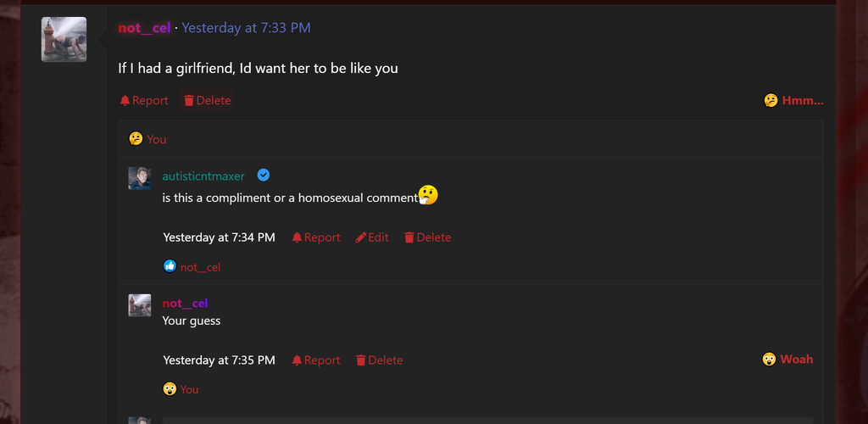Open not__cel's avatar on the main post
This screenshot has height=424, width=868.
click(x=64, y=39)
